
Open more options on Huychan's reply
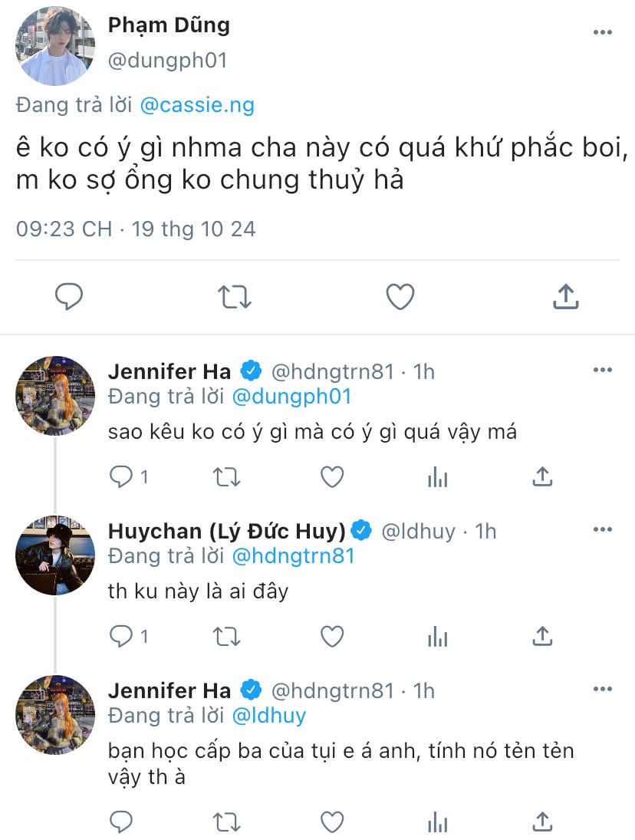pos(603,530)
